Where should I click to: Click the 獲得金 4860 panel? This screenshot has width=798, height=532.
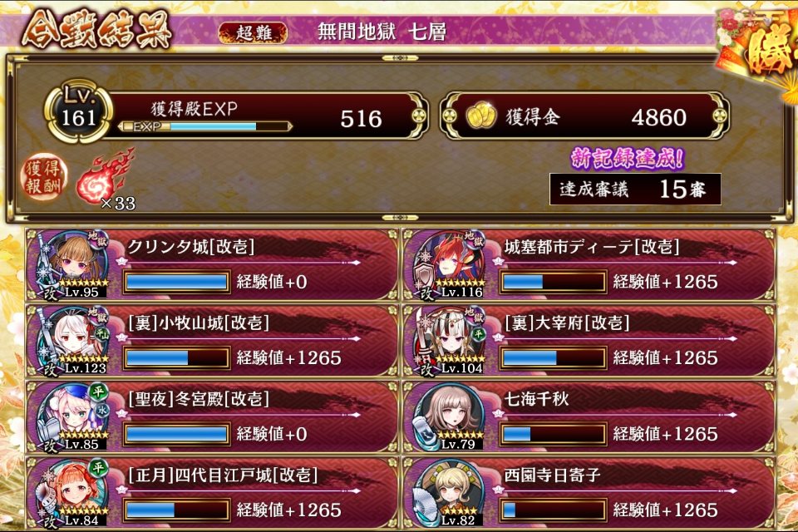point(584,116)
